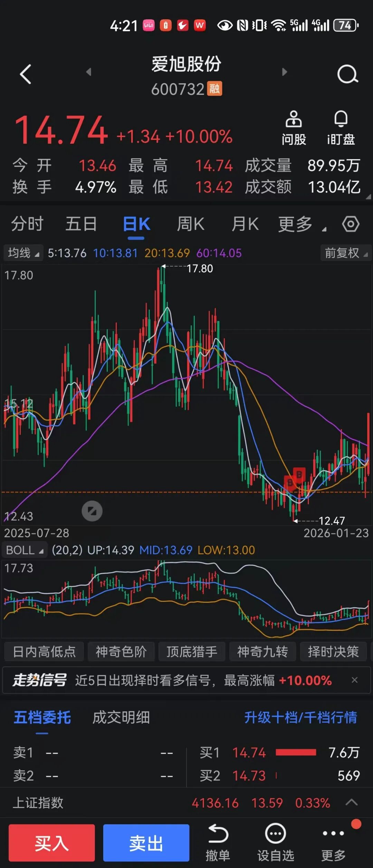Image resolution: width=373 pixels, height=868 pixels.
Task: Expand the BOLL indicator selector
Action: pyautogui.click(x=25, y=550)
